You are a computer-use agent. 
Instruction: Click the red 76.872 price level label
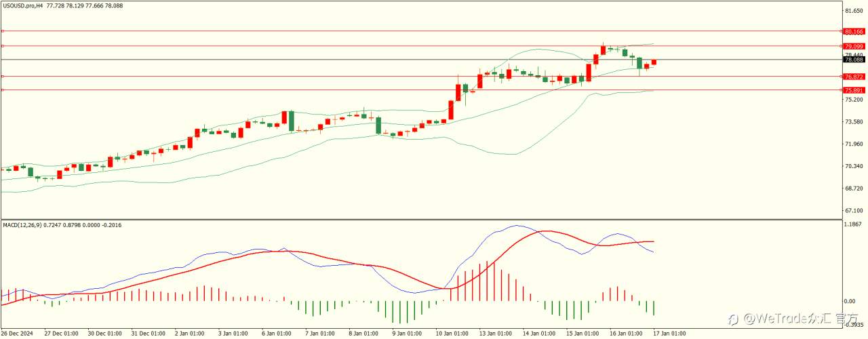pos(854,77)
